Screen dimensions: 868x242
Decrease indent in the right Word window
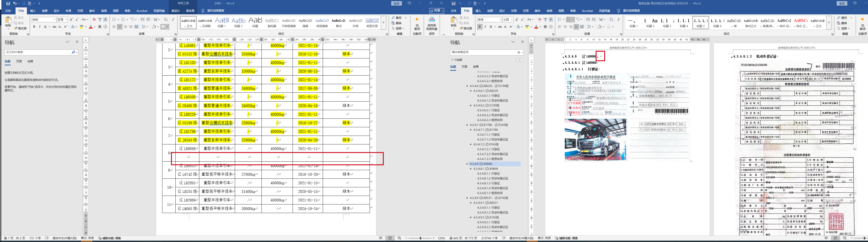tap(588, 19)
